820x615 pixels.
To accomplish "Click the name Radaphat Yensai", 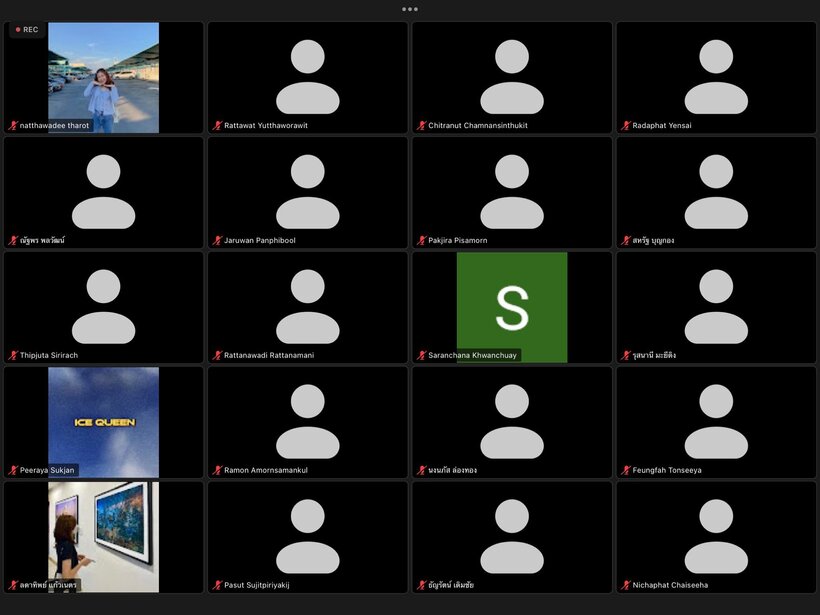I will pos(662,126).
